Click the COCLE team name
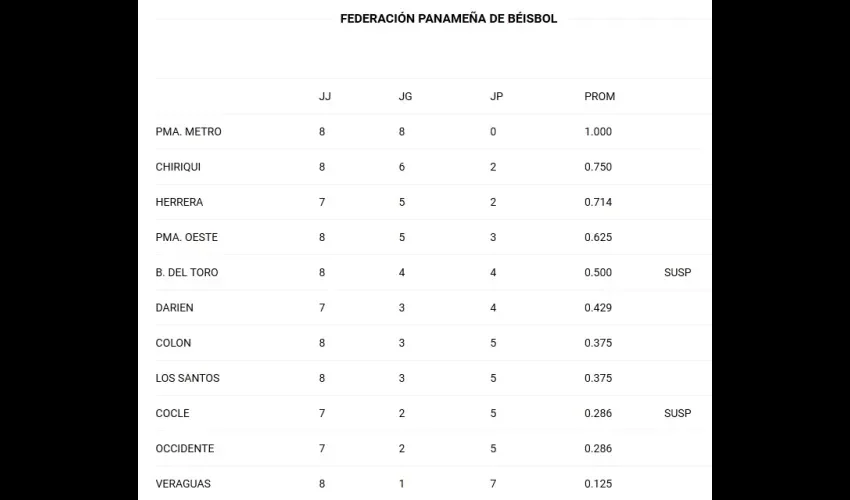 click(172, 414)
